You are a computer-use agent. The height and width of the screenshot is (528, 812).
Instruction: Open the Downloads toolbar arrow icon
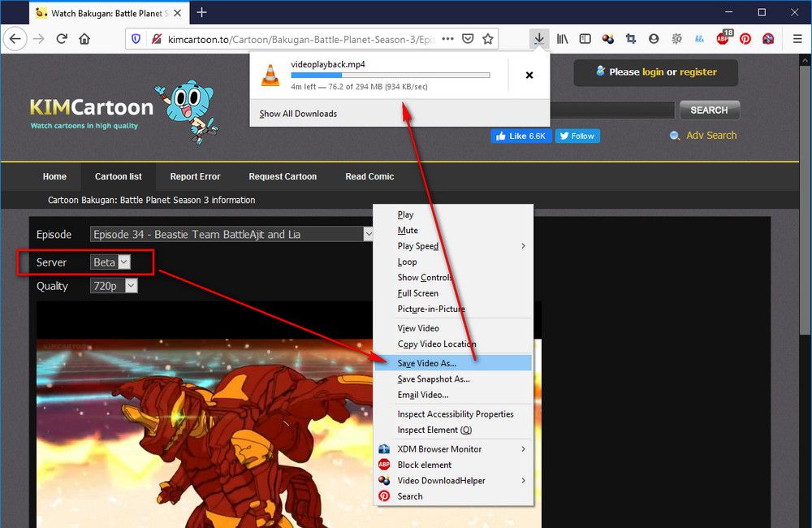coord(539,39)
